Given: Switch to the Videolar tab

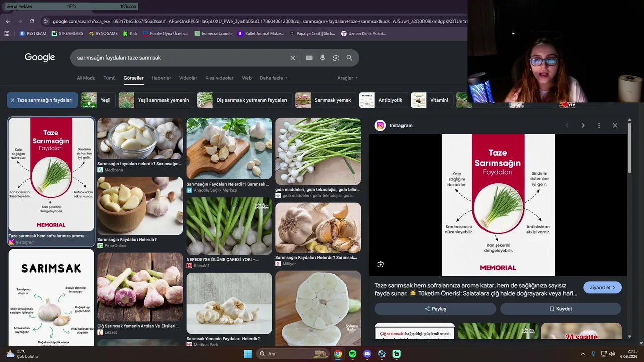Looking at the screenshot, I should coord(188,78).
